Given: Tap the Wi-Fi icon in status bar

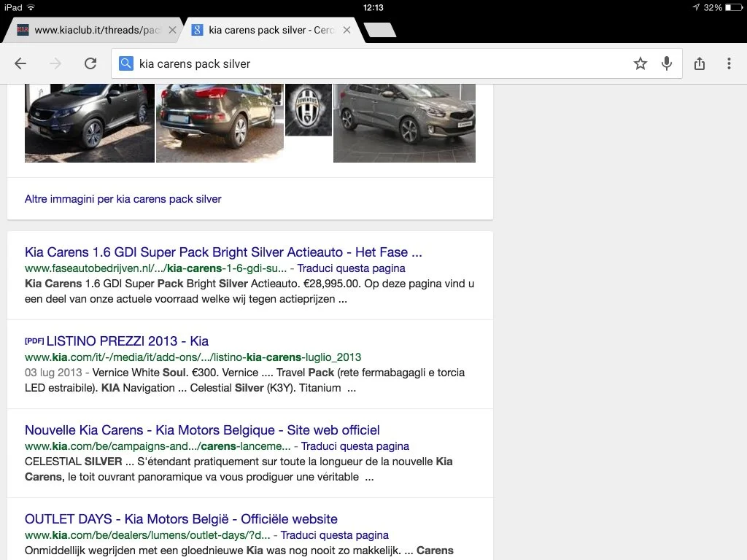Looking at the screenshot, I should (31, 7).
